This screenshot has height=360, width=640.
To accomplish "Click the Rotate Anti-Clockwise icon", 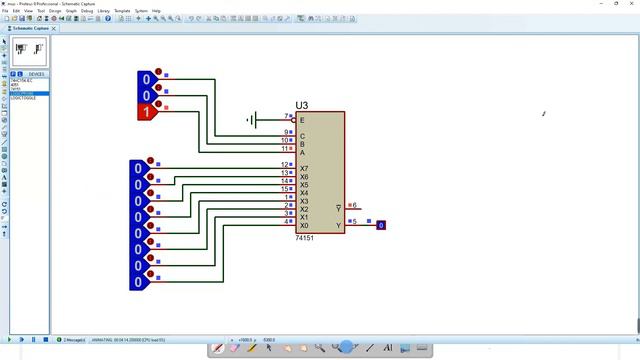I will (x=4, y=211).
